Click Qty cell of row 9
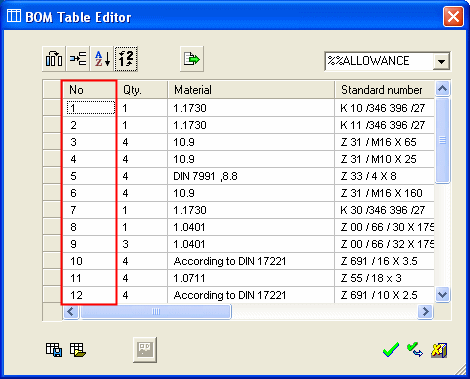470x379 pixels. pyautogui.click(x=142, y=244)
